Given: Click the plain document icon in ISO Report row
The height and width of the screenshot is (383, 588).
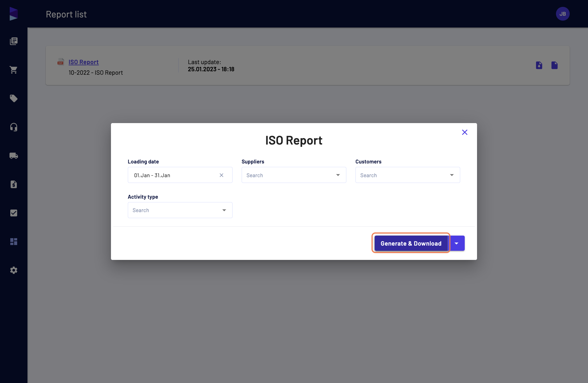Looking at the screenshot, I should [555, 65].
